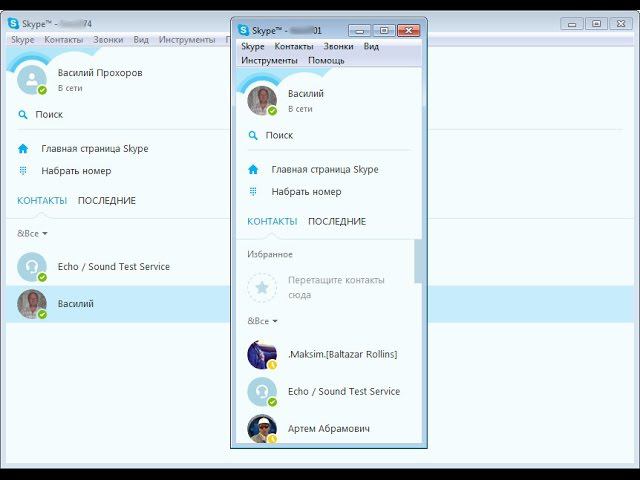Close the back Skype window
Viewport: 640px width, 480px height.
[x=621, y=24]
